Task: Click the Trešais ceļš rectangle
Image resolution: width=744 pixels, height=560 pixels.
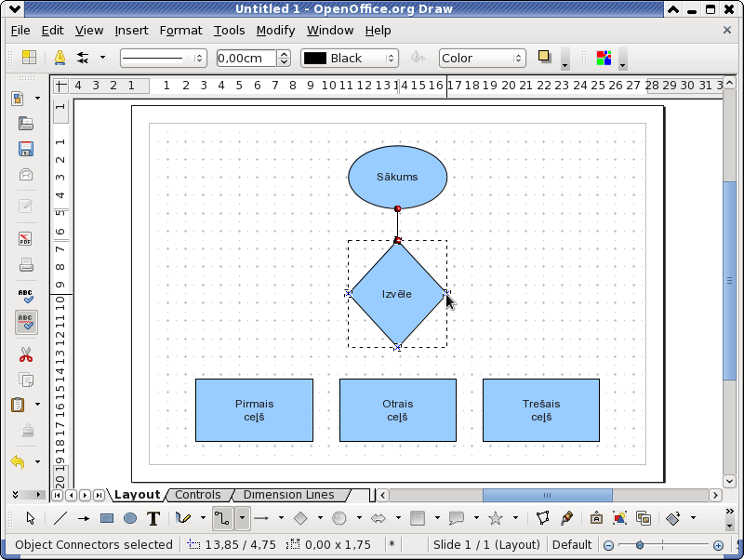Action: tap(541, 410)
